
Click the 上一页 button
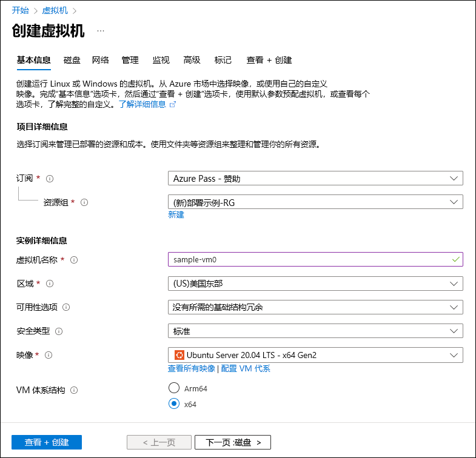tap(159, 442)
